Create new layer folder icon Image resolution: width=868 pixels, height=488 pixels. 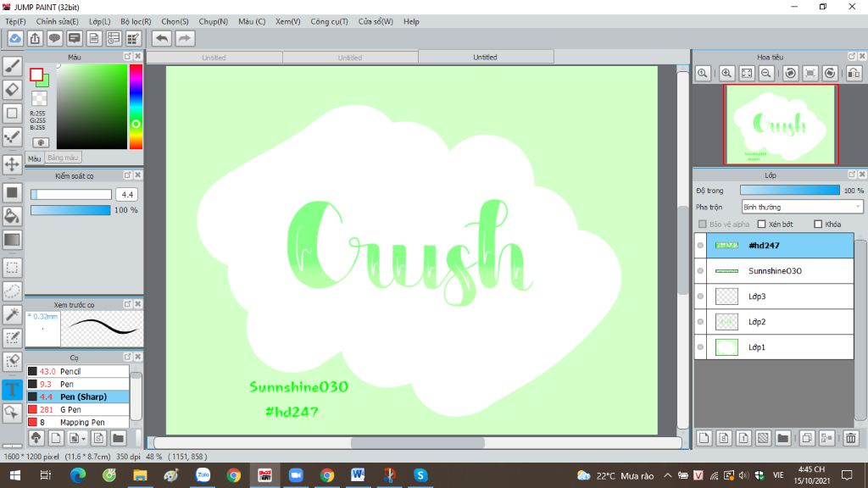point(782,438)
